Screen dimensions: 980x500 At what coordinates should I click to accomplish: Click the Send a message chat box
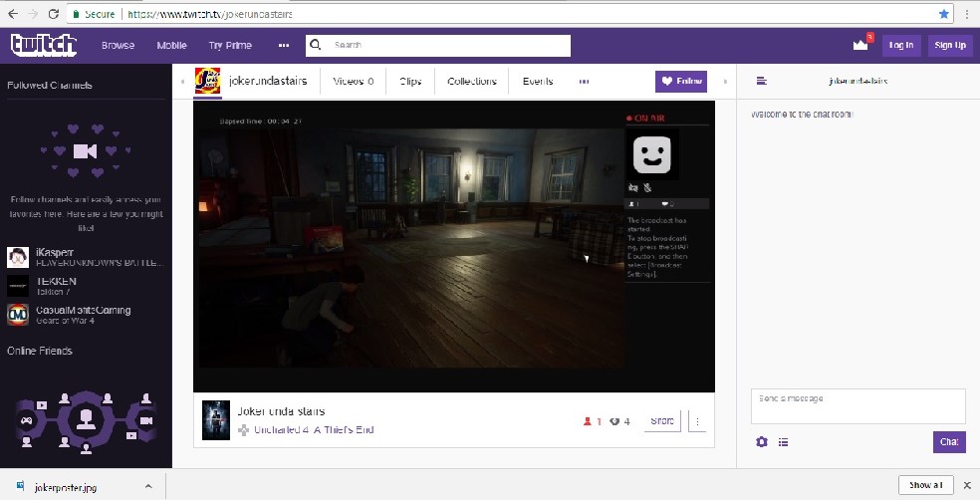pos(858,406)
